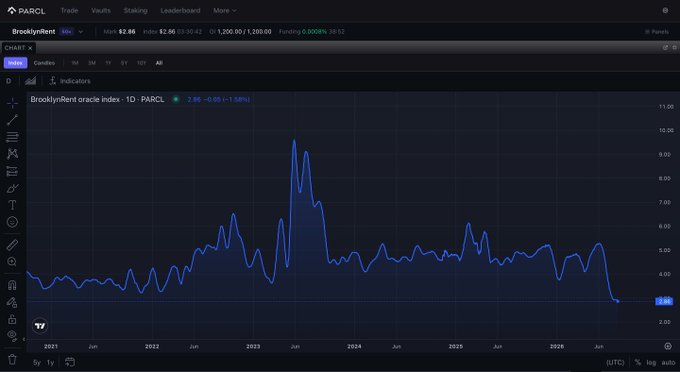The width and height of the screenshot is (680, 372).
Task: Open the forecasting and measurement tools
Action: coord(12,171)
